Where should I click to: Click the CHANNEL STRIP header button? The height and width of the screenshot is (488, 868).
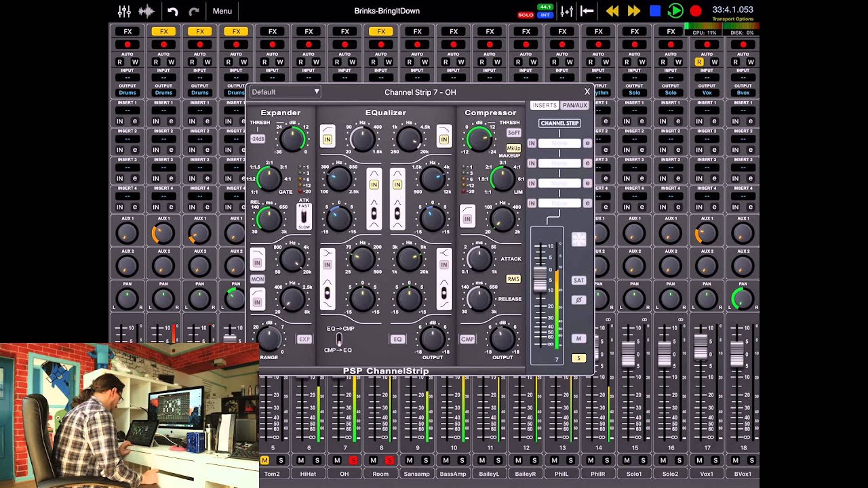tap(559, 123)
